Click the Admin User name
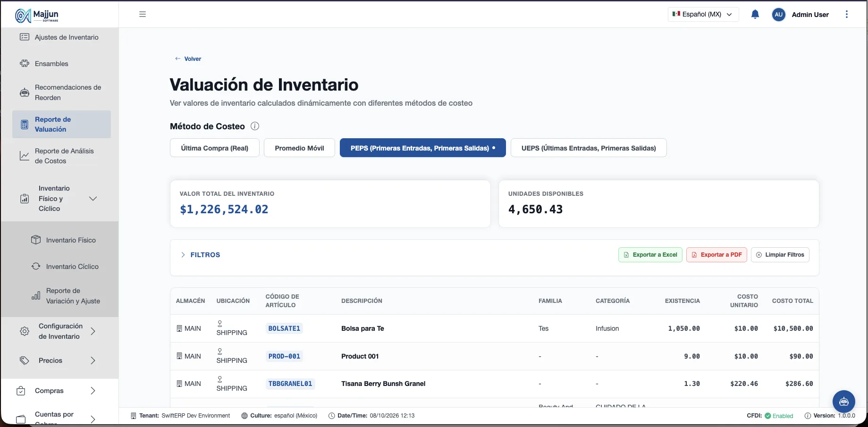The width and height of the screenshot is (868, 427). 810,15
